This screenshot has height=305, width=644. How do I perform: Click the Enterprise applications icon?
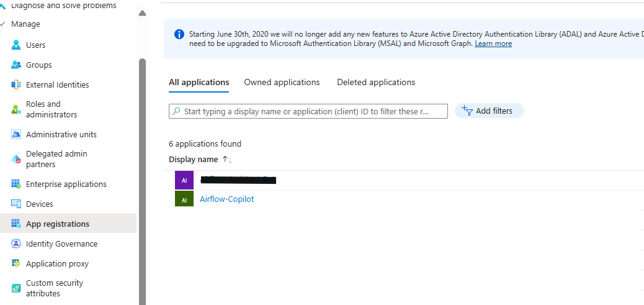16,184
